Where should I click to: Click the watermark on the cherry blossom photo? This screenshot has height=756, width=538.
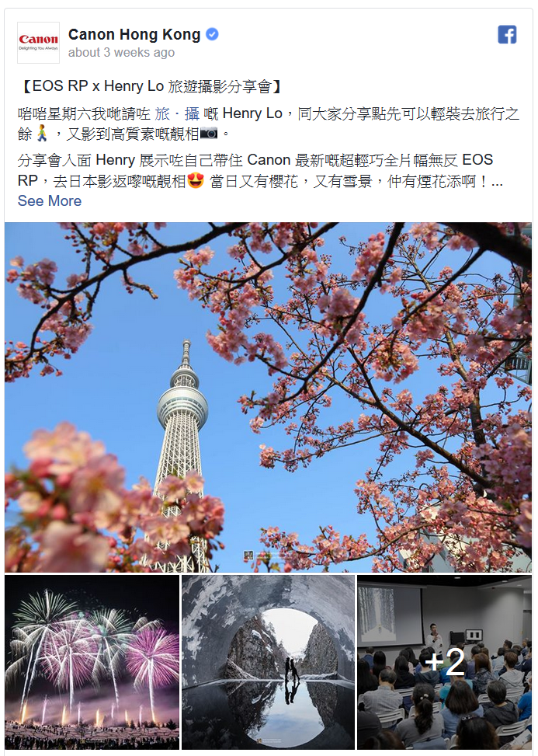263,556
